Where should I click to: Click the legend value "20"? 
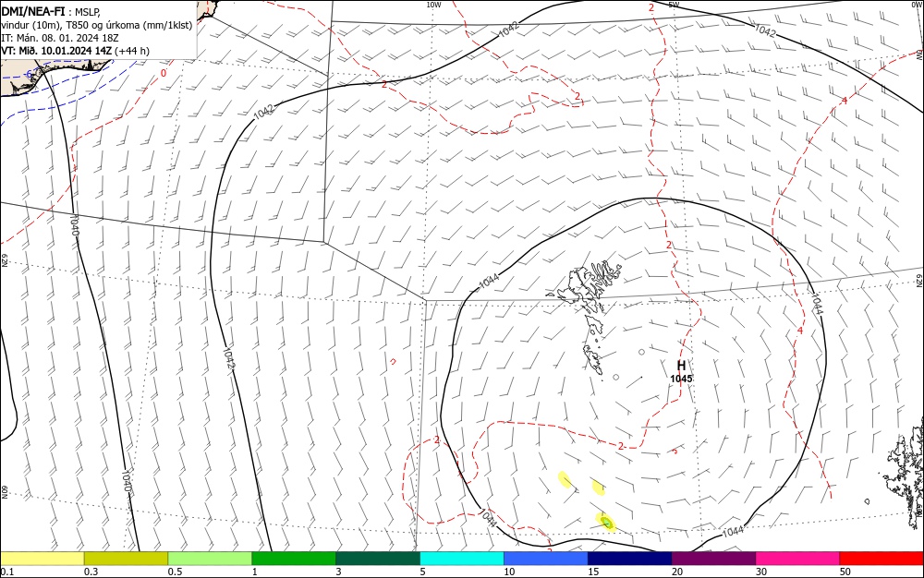point(677,572)
